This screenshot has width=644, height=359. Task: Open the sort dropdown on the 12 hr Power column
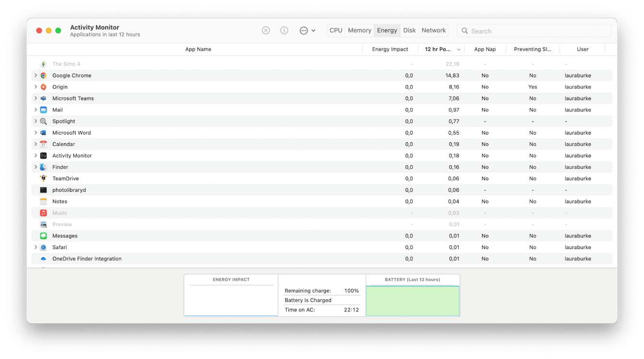458,49
